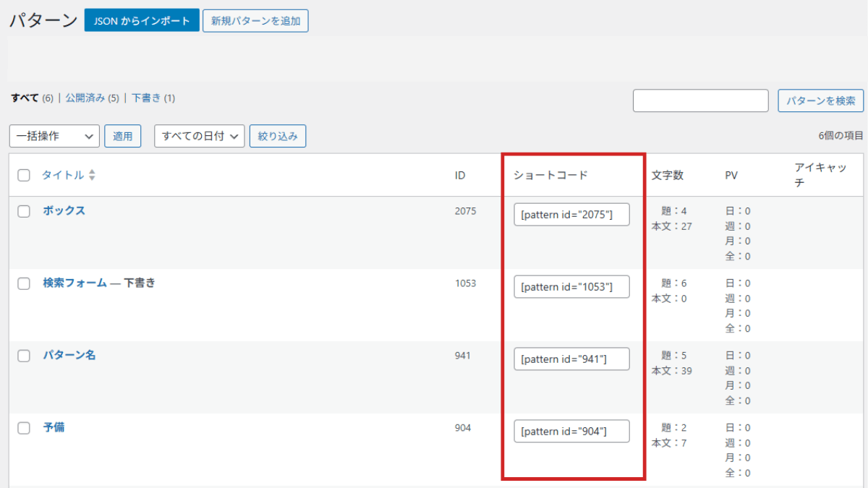Show すべて patterns filter

point(25,98)
